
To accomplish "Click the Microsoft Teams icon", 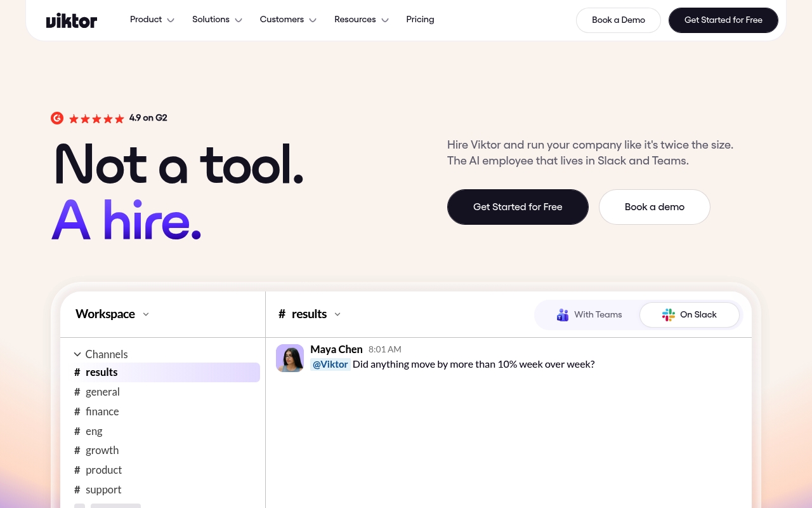I will (x=563, y=315).
